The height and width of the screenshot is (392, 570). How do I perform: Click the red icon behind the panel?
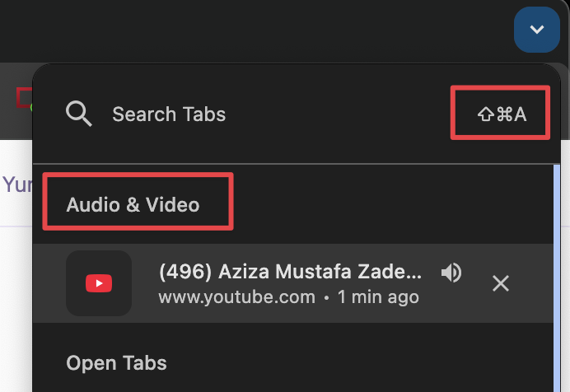(23, 97)
